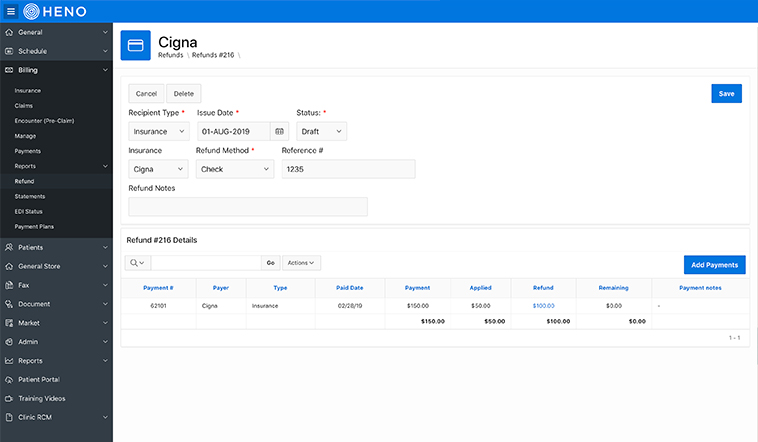Click the Reports chart icon
Screen dimensions: 758x442
(9, 361)
